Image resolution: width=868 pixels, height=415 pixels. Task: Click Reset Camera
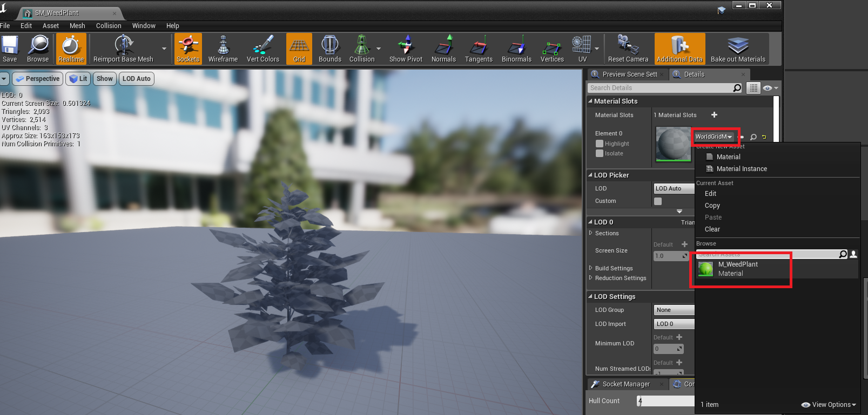pos(628,49)
